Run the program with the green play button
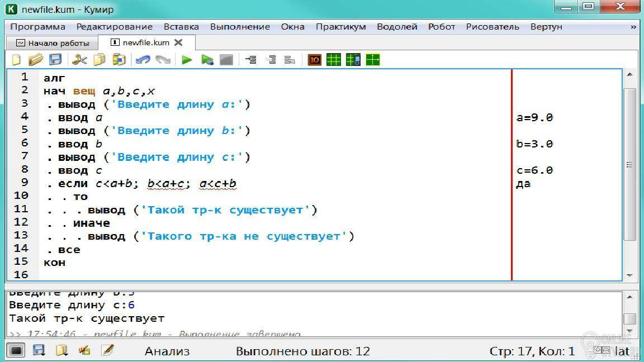The width and height of the screenshot is (644, 362). [187, 60]
